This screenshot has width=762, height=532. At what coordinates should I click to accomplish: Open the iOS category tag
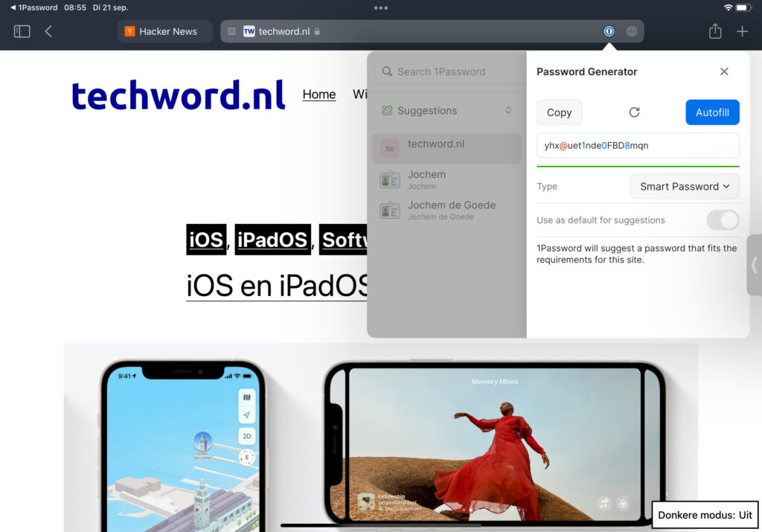pos(206,240)
